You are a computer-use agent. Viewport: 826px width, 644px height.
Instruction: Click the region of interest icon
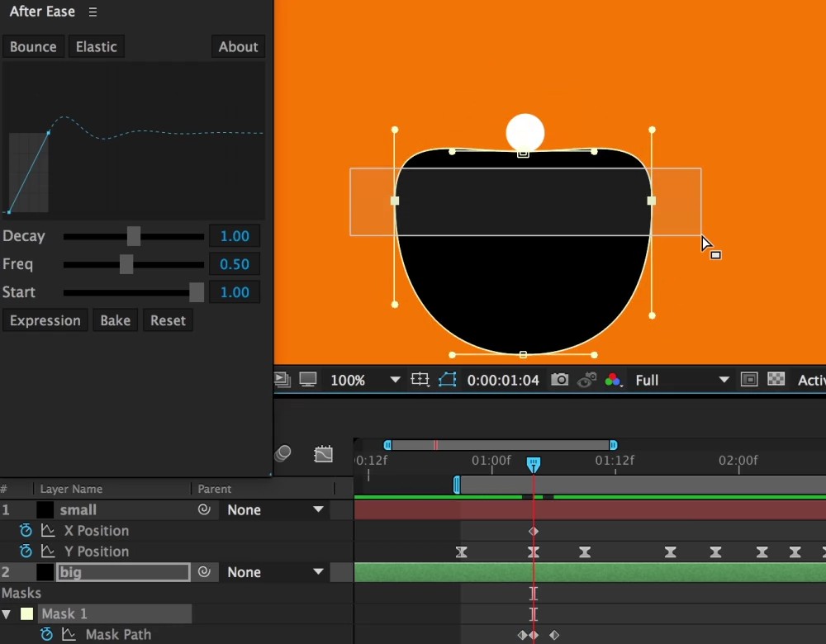(420, 379)
